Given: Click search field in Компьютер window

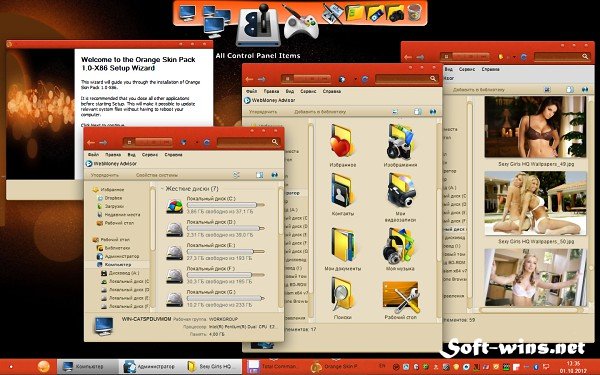Looking at the screenshot, I should (x=248, y=142).
